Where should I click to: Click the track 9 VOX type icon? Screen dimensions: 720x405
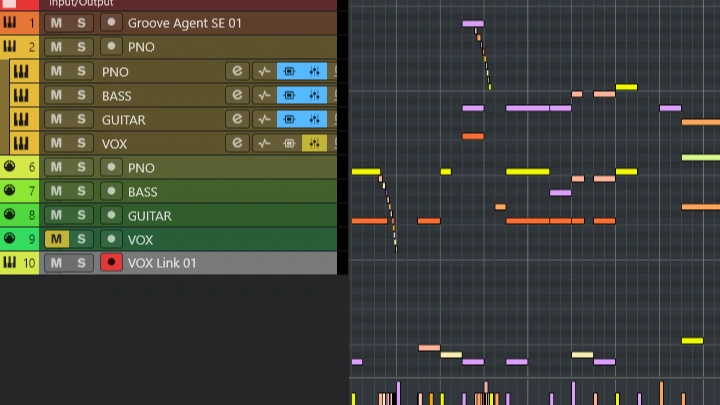[10, 238]
